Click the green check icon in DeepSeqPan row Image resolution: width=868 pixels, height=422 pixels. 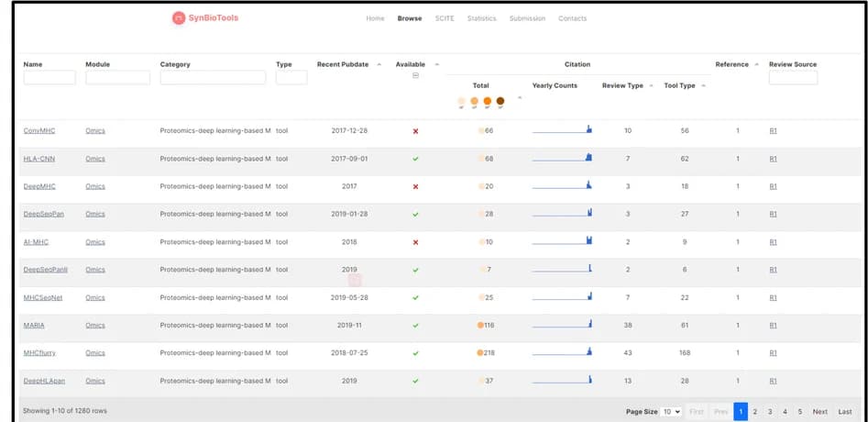416,215
